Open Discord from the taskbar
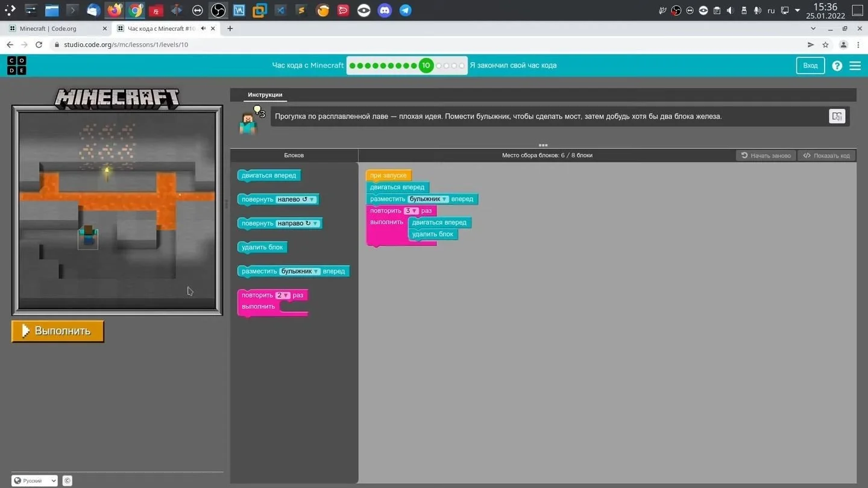Viewport: 868px width, 488px height. (385, 10)
